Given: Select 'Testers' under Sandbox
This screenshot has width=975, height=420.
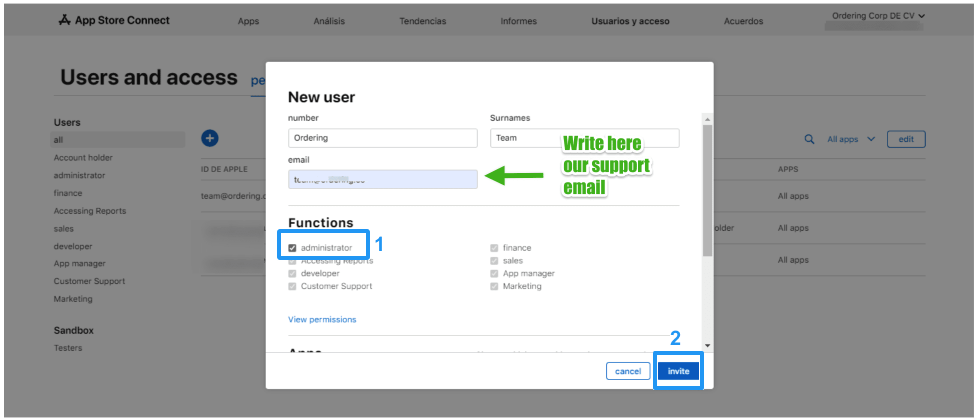Looking at the screenshot, I should [x=68, y=348].
